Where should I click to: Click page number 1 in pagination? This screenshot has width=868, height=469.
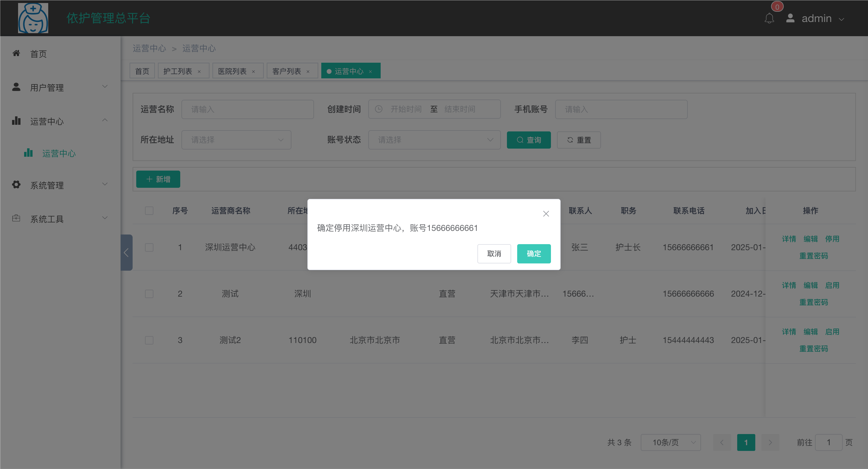[746, 442]
